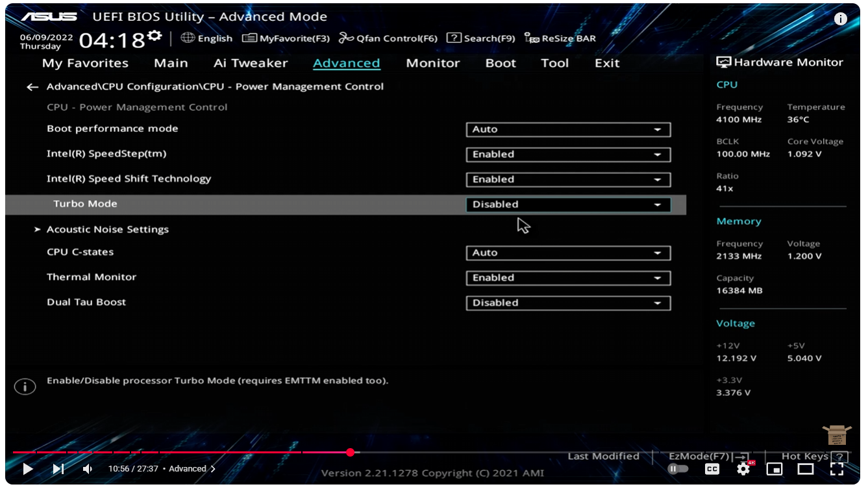Turn on closed captions
868x491 pixels.
(712, 468)
